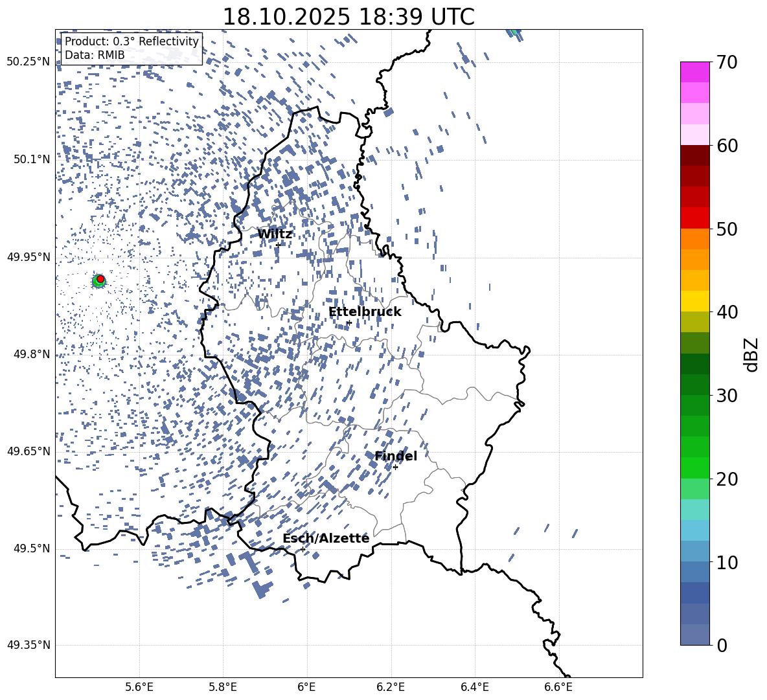This screenshot has width=767, height=700.
Task: Click the dBZ colorbar axis label
Action: pyautogui.click(x=752, y=354)
